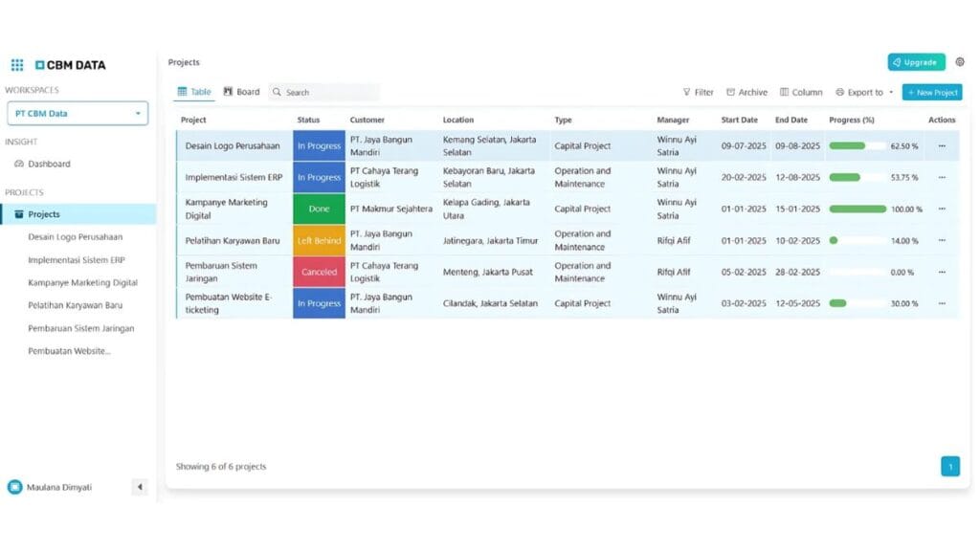This screenshot has width=980, height=551.
Task: Select truncated Pembuatan Website item in sidebar
Action: point(69,351)
